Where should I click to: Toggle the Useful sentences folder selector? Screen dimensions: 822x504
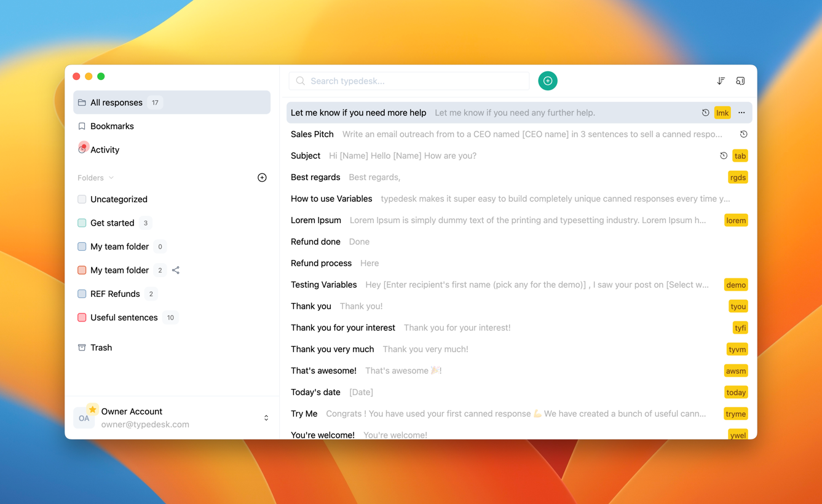click(81, 317)
